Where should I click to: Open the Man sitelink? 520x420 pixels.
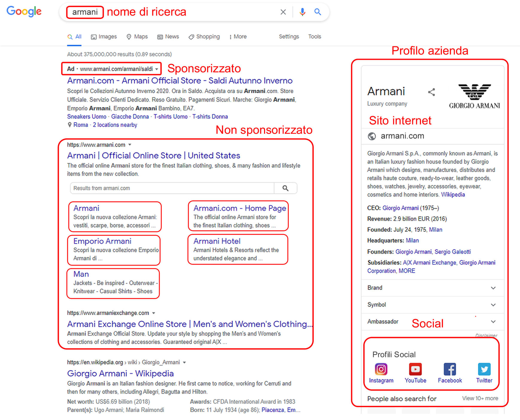tap(81, 274)
